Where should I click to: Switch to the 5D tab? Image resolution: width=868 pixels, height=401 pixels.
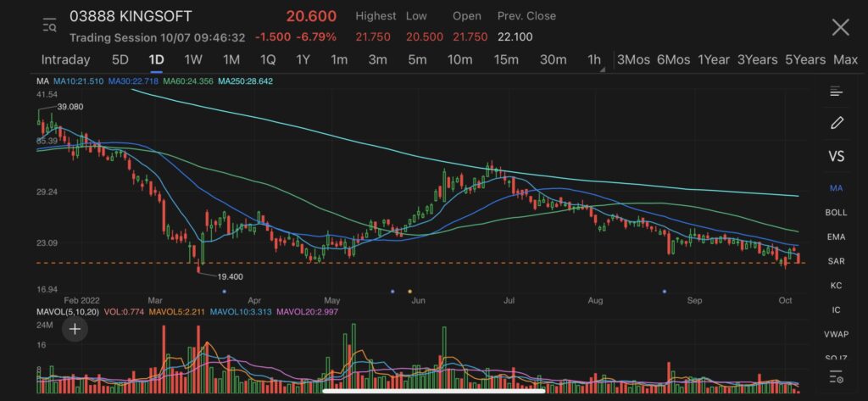120,60
